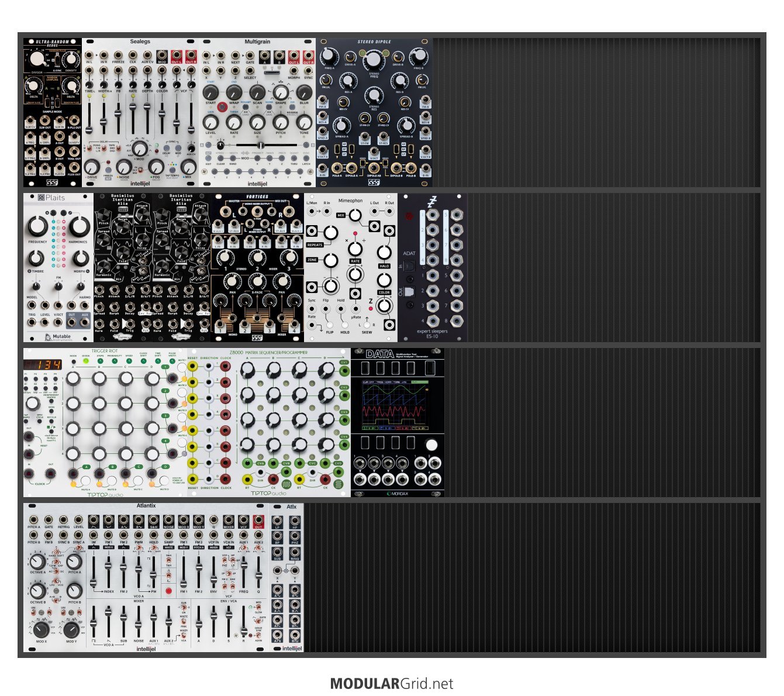Image resolution: width=784 pixels, height=696 pixels.
Task: Click the Density knob on Ultra-Random Redux
Action: click(71, 59)
